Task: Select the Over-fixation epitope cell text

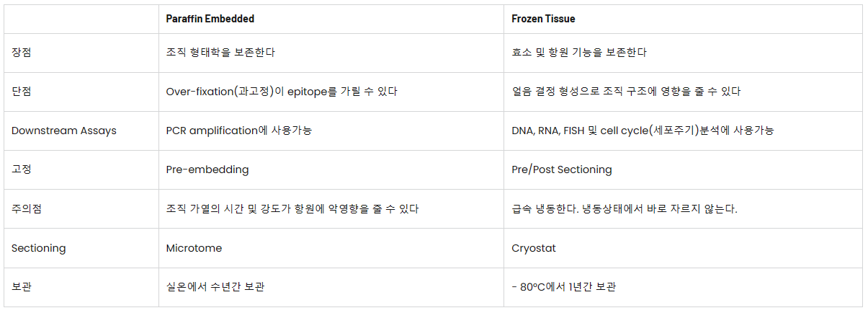Action: [x=282, y=92]
